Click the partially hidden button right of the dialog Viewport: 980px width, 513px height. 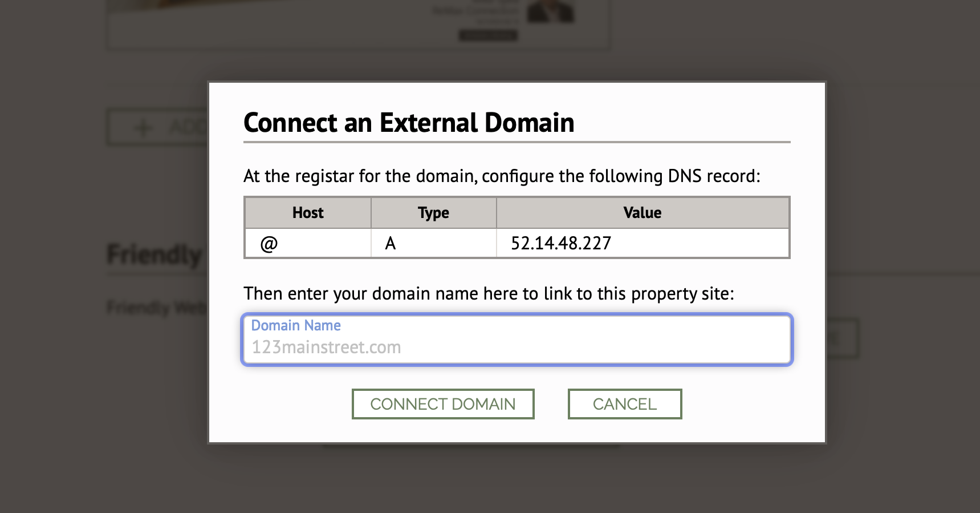843,338
